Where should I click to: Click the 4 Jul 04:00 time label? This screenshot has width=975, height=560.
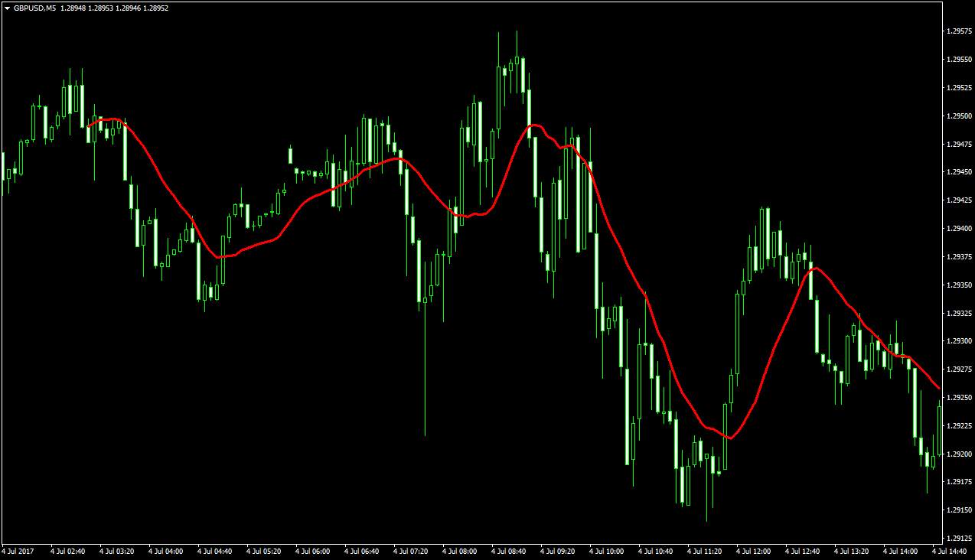pyautogui.click(x=166, y=551)
